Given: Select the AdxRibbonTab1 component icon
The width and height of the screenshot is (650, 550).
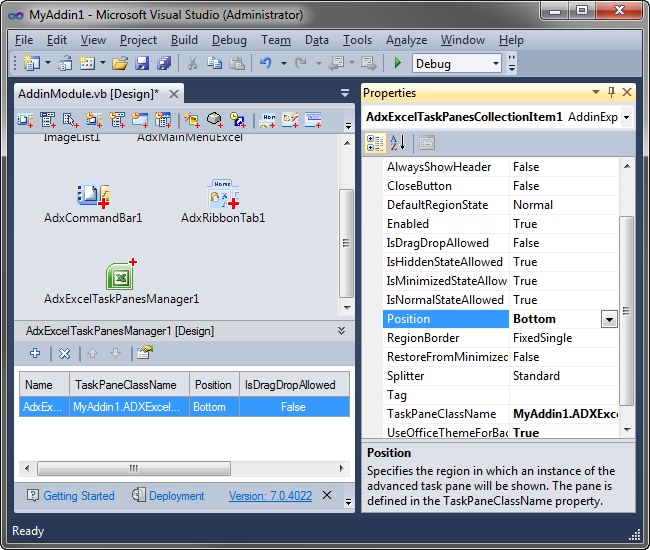Looking at the screenshot, I should tap(223, 194).
